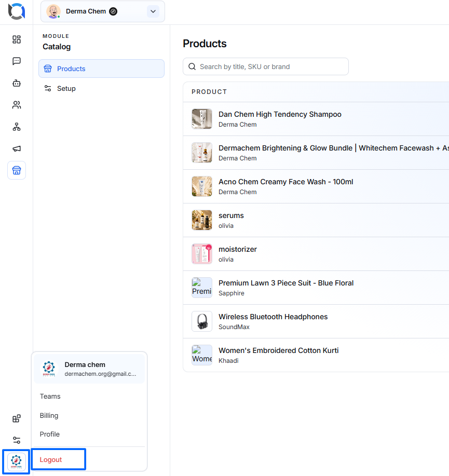Click the Sapphire brand text
This screenshot has width=449, height=476.
tap(232, 293)
